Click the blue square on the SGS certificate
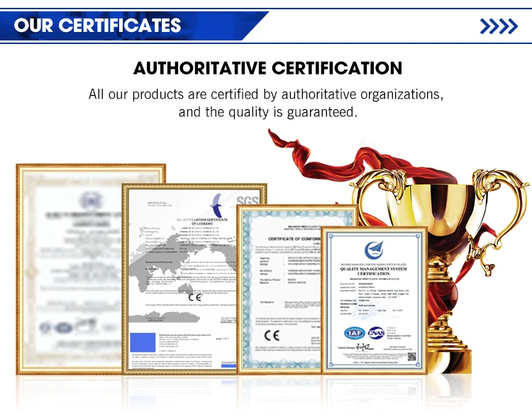This screenshot has width=532, height=418. tap(143, 342)
